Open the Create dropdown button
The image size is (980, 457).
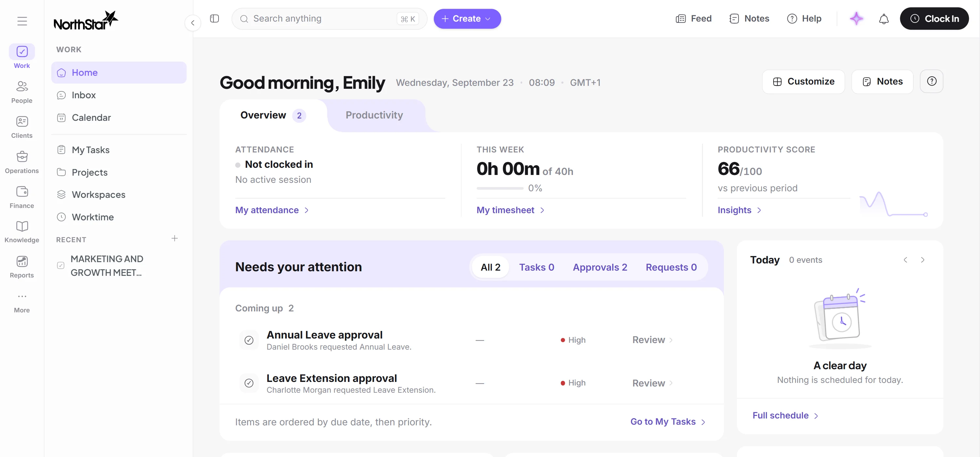(467, 19)
